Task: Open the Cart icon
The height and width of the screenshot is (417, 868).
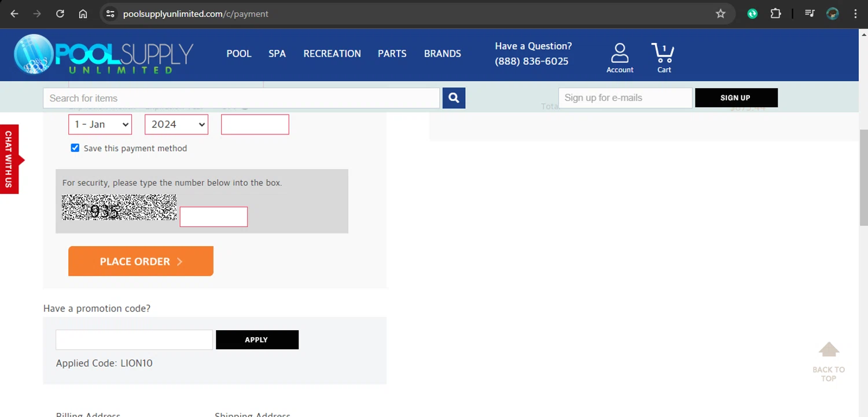Action: click(664, 58)
